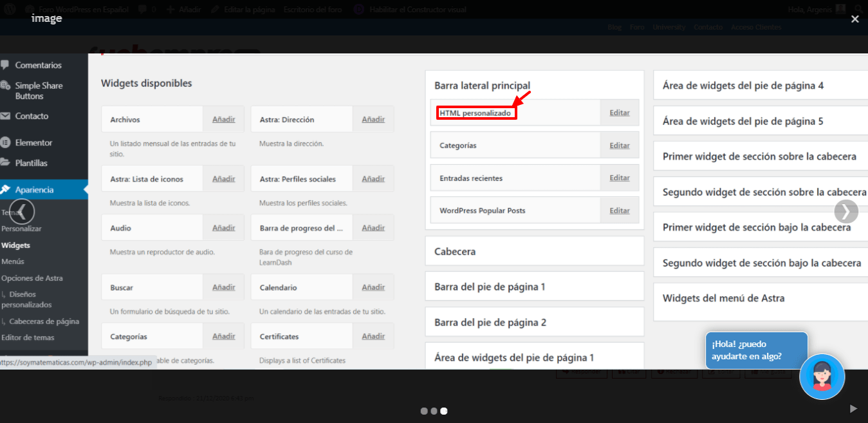868x423 pixels.
Task: Start slideshow with the play icon
Action: [x=853, y=408]
